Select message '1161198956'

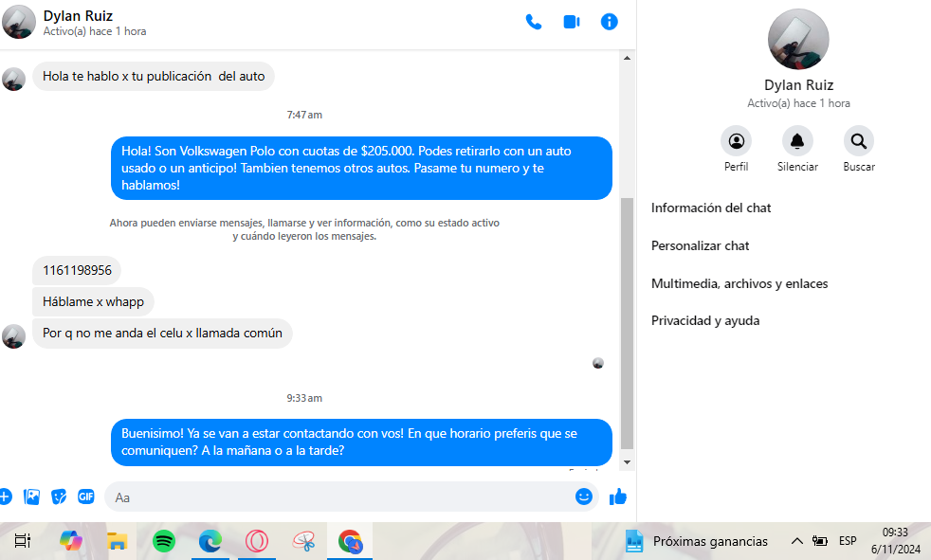pyautogui.click(x=77, y=270)
